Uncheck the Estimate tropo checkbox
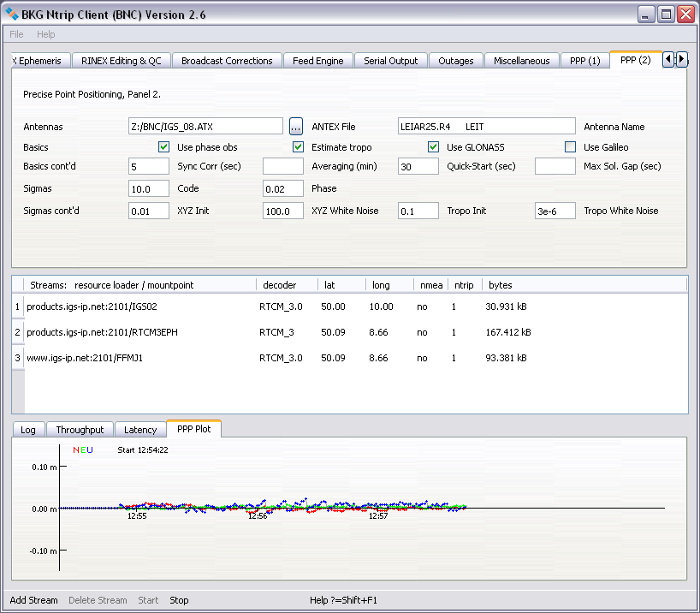The height and width of the screenshot is (613, 700). (299, 147)
